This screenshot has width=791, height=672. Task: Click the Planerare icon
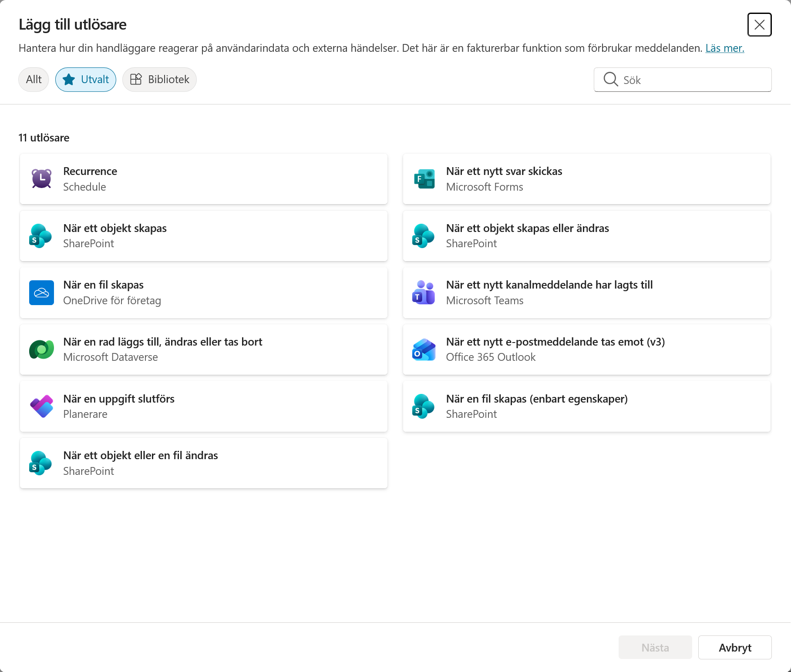tap(41, 407)
